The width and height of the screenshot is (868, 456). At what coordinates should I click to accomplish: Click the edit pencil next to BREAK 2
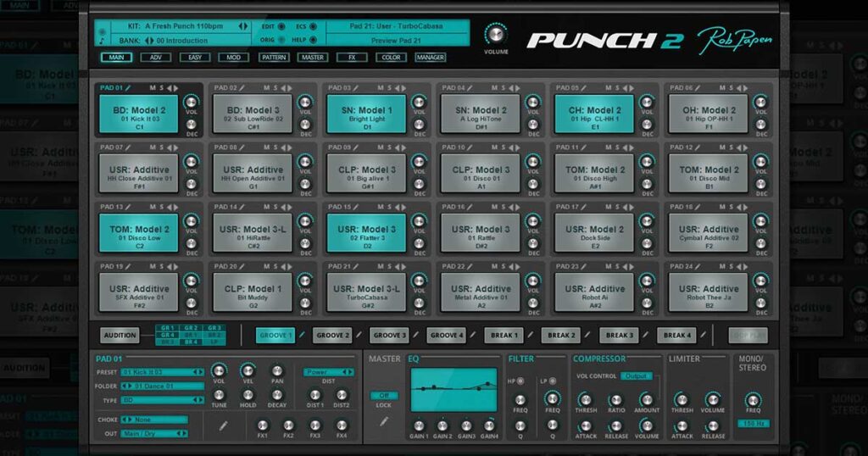point(587,335)
